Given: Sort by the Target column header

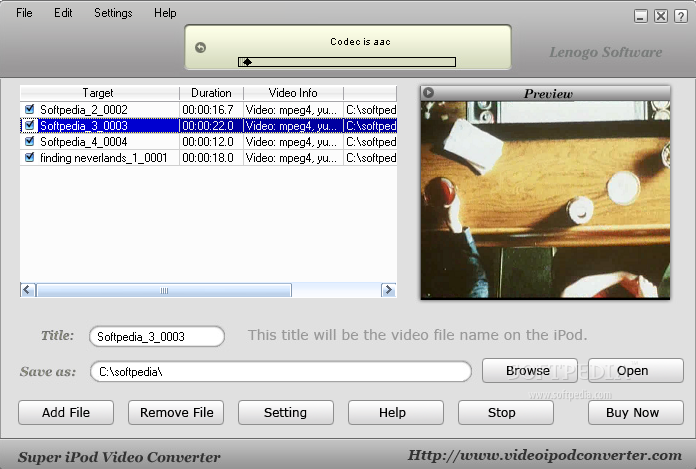Looking at the screenshot, I should click(99, 93).
